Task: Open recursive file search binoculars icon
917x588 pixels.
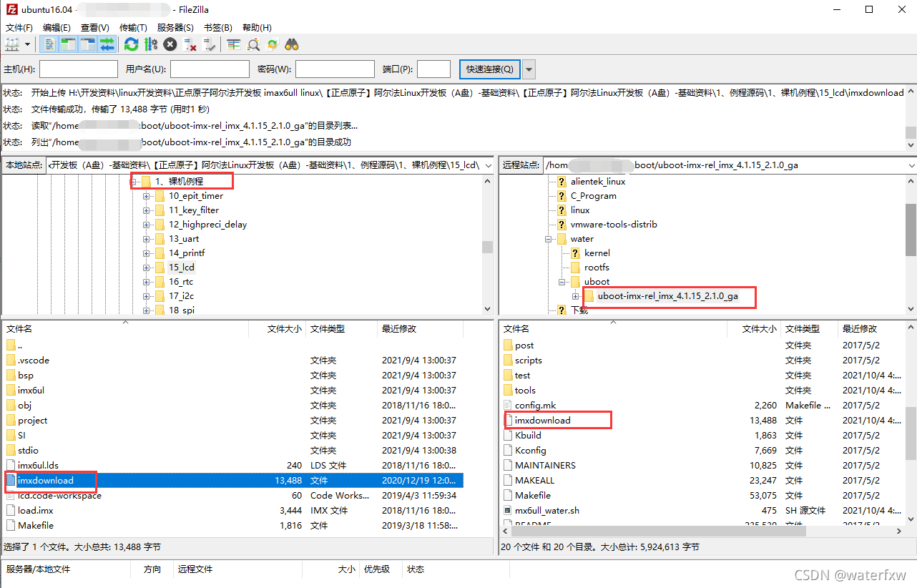Action: coord(291,44)
